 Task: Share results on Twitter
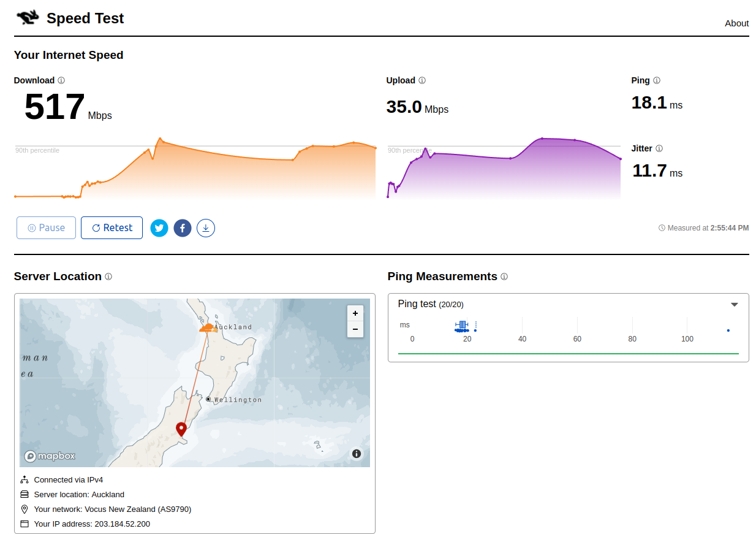tap(159, 228)
